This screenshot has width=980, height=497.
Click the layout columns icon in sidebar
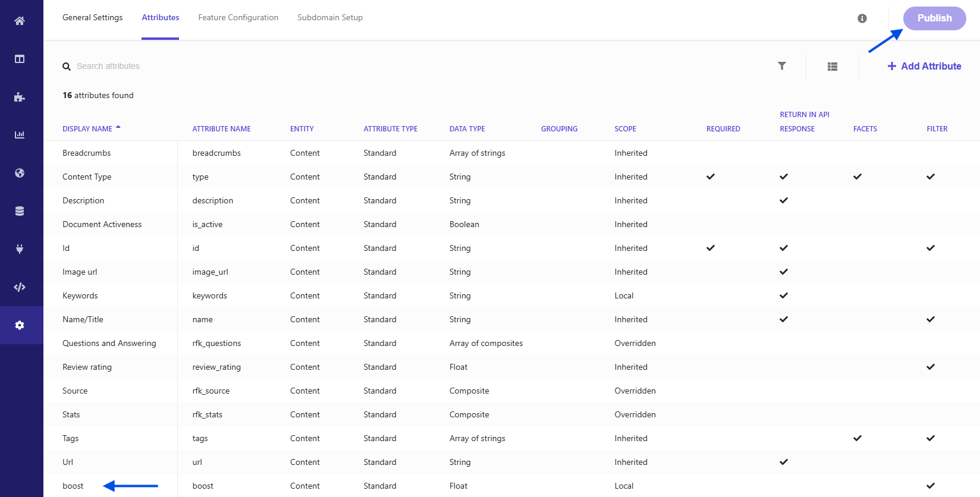point(20,59)
